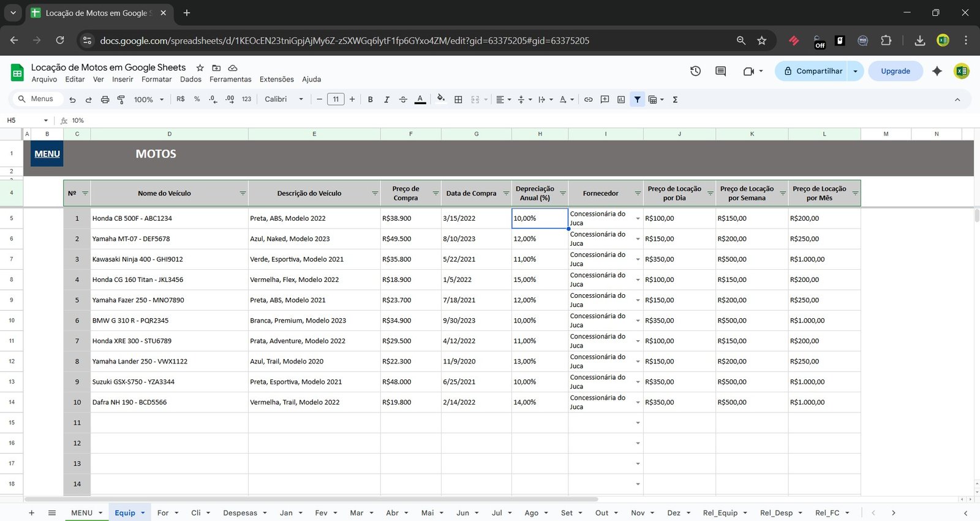
Task: Open version history clock icon
Action: click(695, 71)
